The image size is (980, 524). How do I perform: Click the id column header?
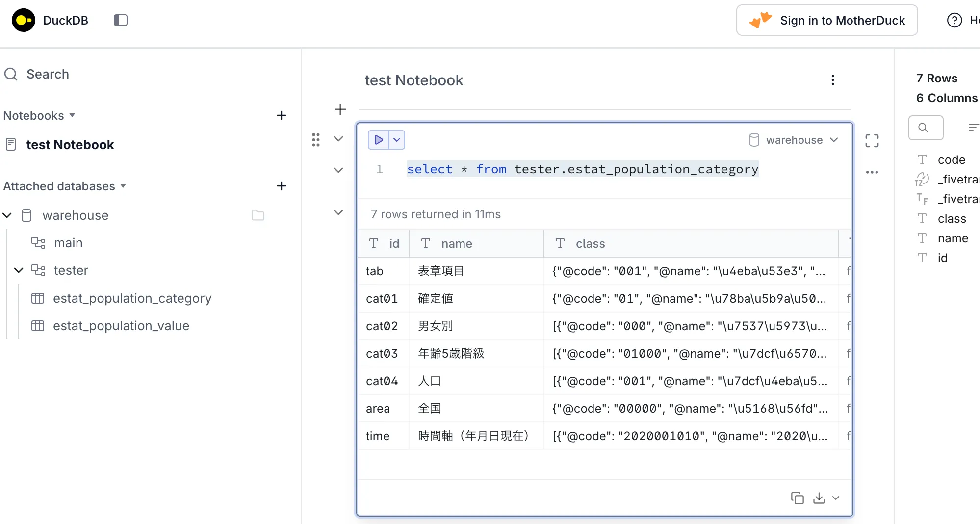(x=384, y=243)
